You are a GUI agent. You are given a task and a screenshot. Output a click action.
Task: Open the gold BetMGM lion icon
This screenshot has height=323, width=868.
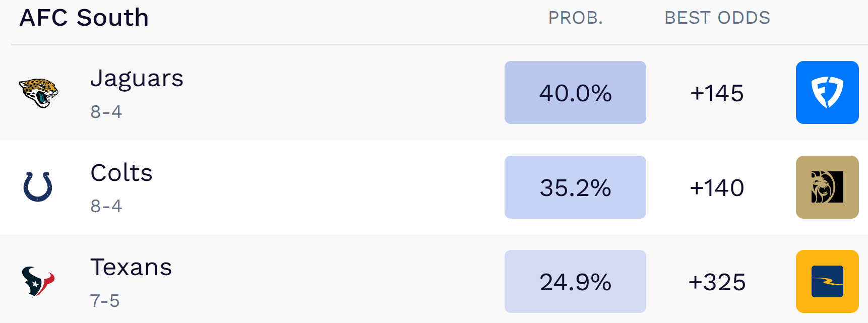pos(827,187)
